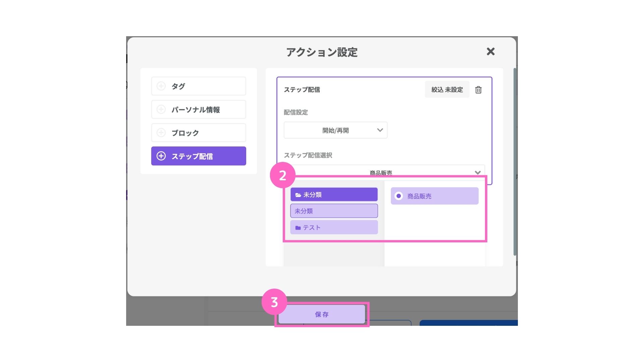Screen dimensions: 644x362
Task: Click the plus icon beside パーソナル情報
Action: [161, 109]
